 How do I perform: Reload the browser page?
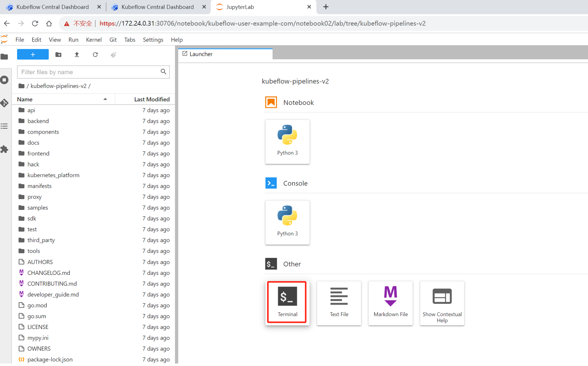(35, 23)
